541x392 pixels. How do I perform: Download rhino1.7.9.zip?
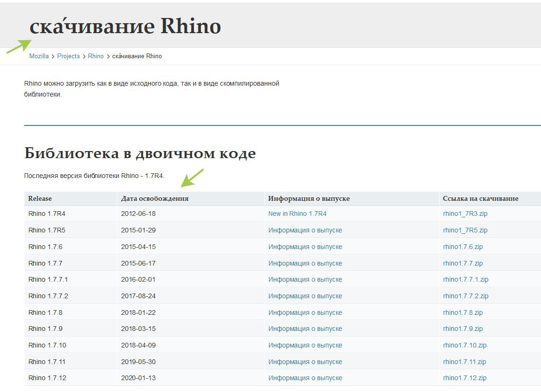click(463, 329)
